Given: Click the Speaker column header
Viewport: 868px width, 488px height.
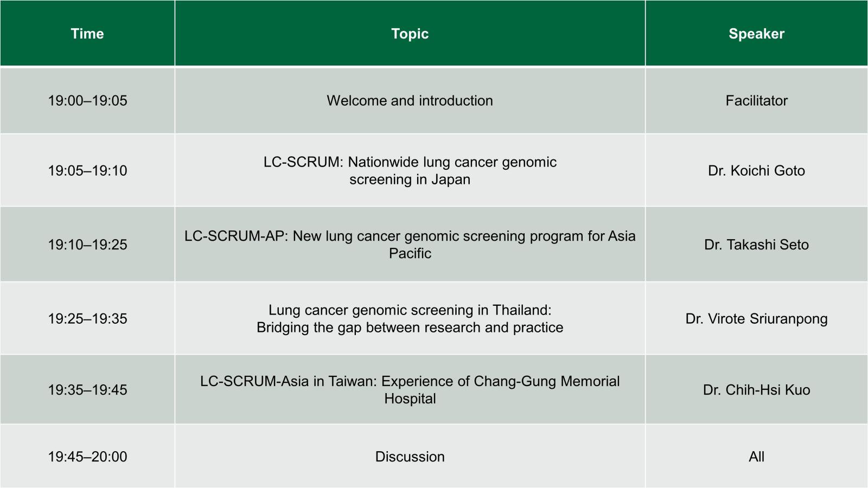Looking at the screenshot, I should 757,34.
